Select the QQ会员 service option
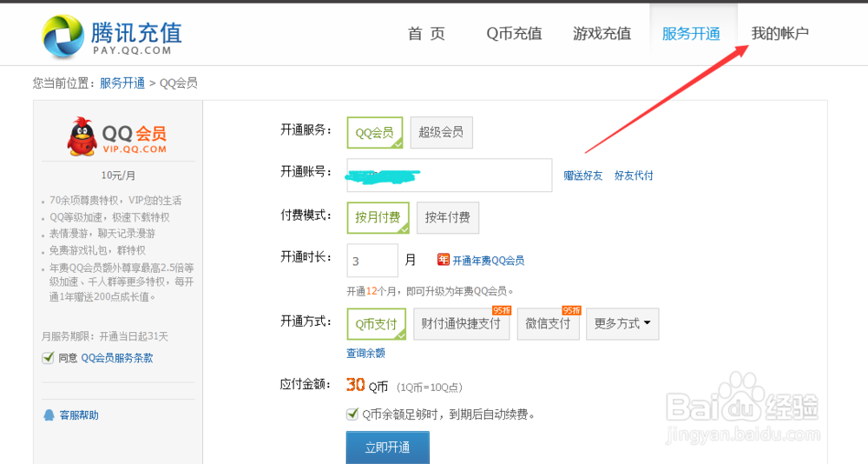 [x=375, y=132]
